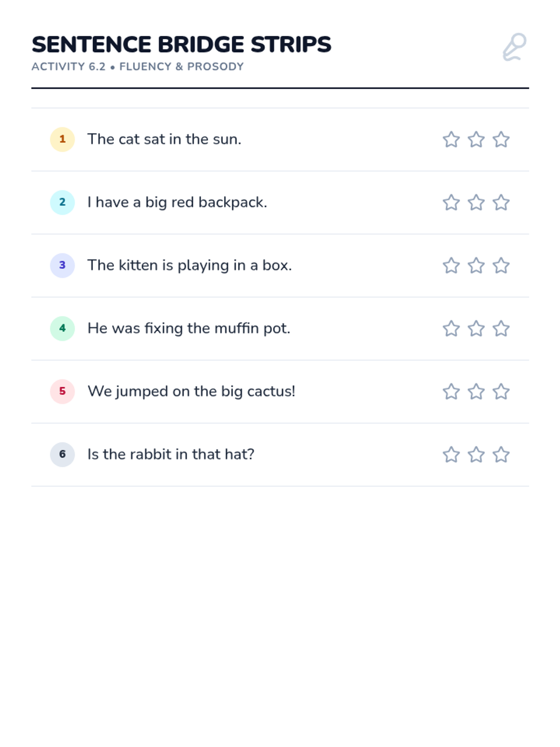The width and height of the screenshot is (560, 747).
Task: Select sentence 'Is the rabbit in that hat?'
Action: click(x=171, y=454)
